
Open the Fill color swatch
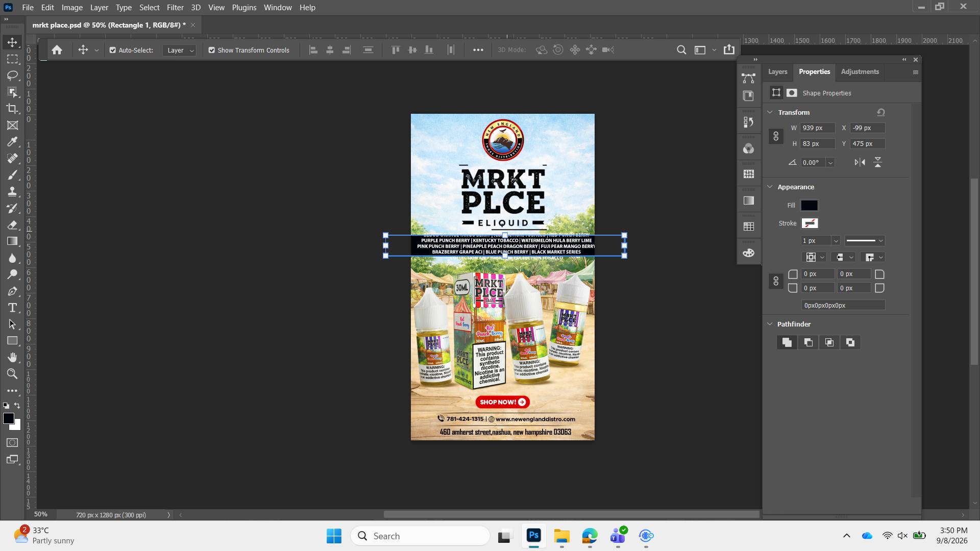click(x=809, y=205)
